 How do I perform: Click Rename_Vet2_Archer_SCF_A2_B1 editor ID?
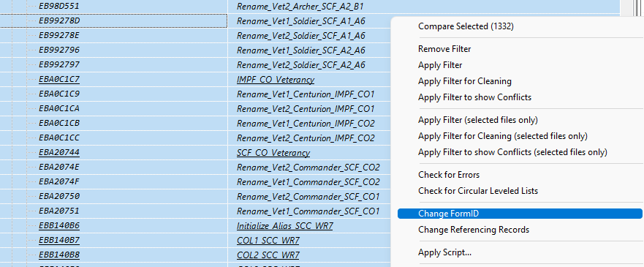point(300,7)
